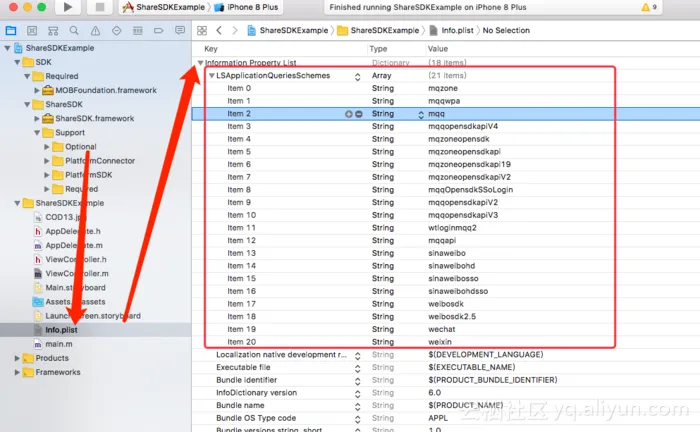Remove Item 2 using the minus button

(x=358, y=114)
